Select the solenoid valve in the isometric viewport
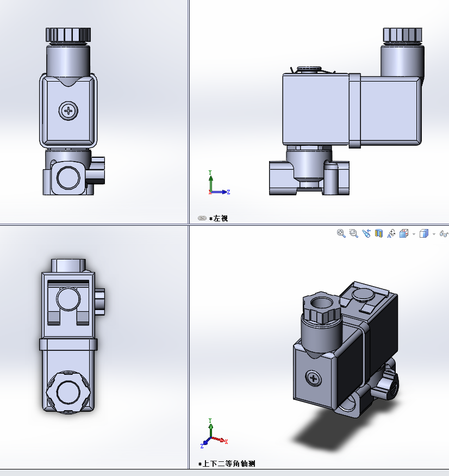 346,349
